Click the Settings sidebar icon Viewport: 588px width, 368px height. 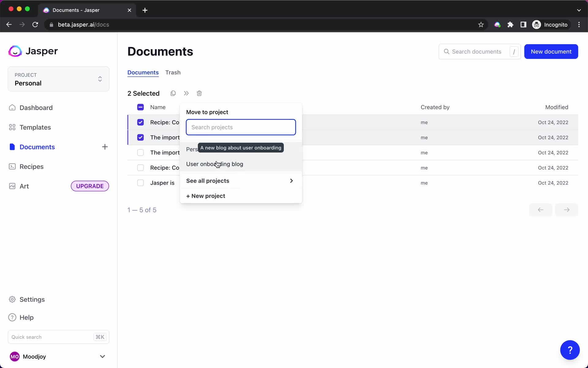coord(12,299)
